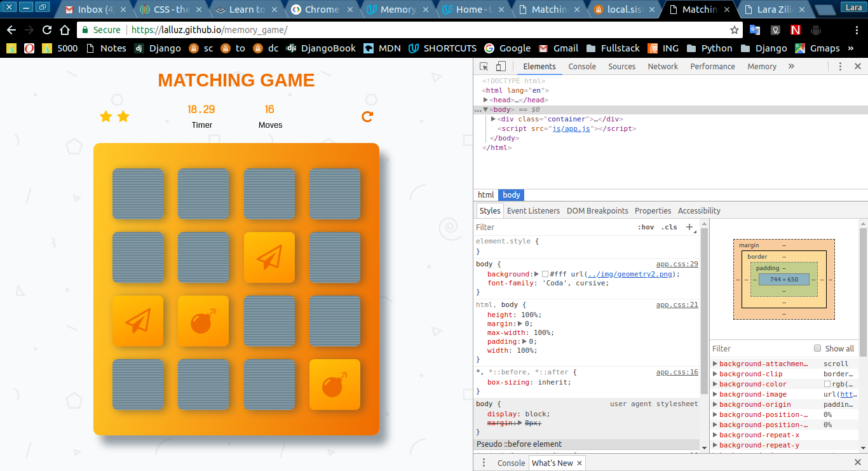
Task: Toggle the .cls class editor
Action: [x=669, y=227]
